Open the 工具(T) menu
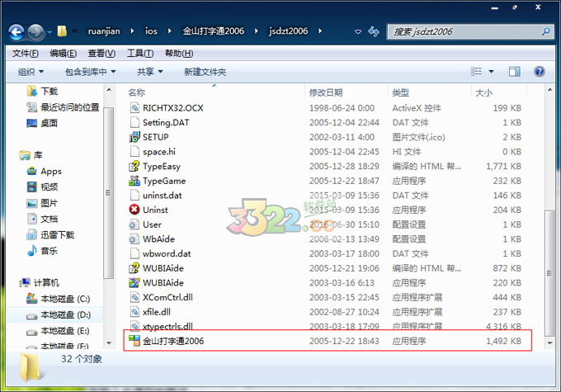The height and width of the screenshot is (392, 561). (x=140, y=54)
